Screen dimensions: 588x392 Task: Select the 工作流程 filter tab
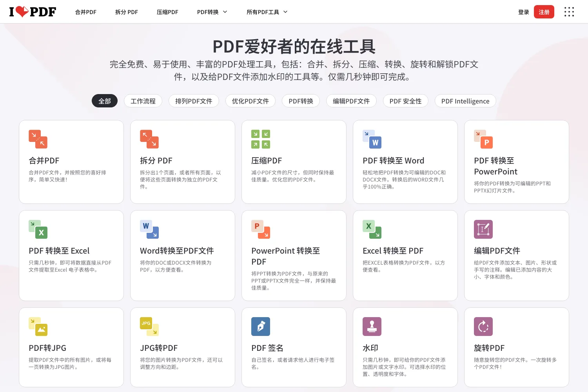[x=143, y=101]
